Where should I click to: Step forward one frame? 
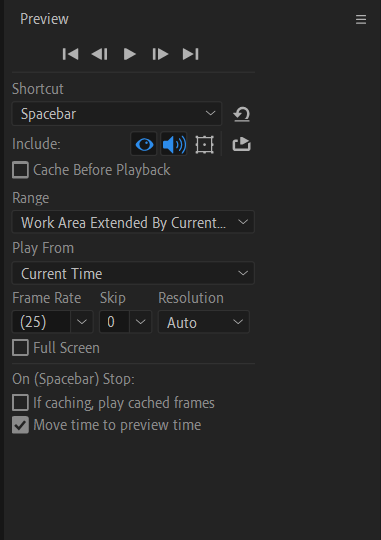click(160, 54)
